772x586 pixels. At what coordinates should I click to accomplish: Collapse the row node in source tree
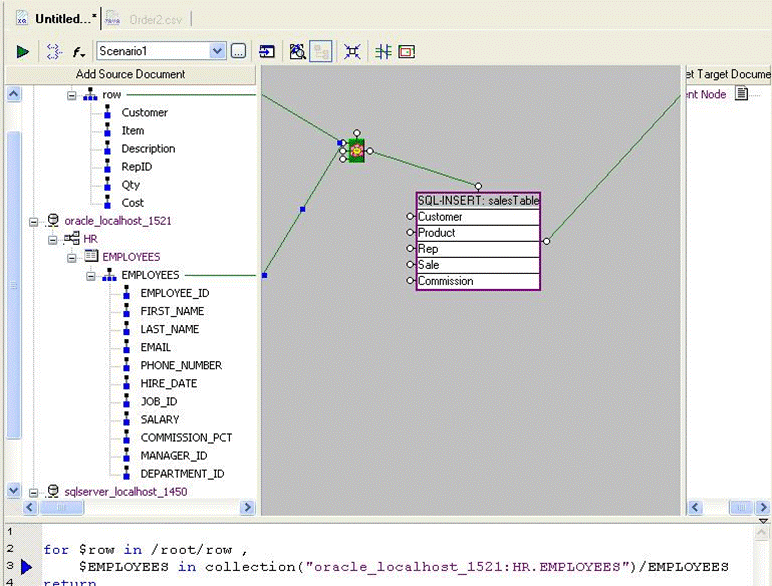coord(72,95)
